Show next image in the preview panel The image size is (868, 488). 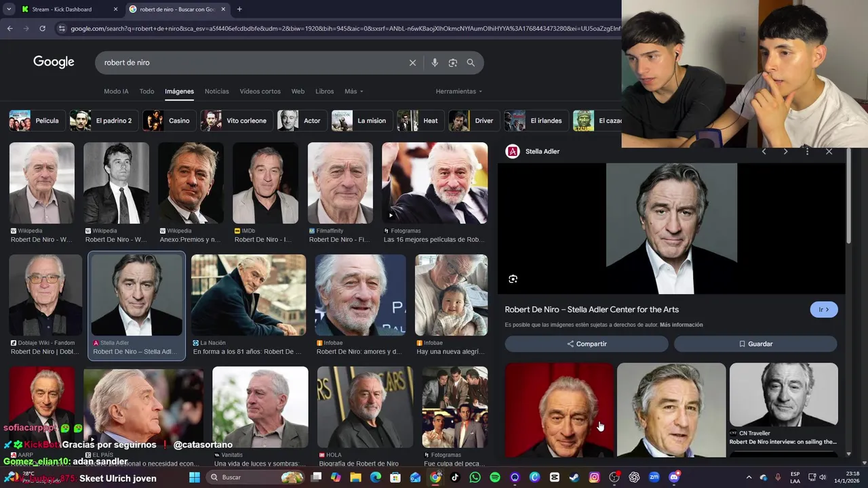click(785, 151)
